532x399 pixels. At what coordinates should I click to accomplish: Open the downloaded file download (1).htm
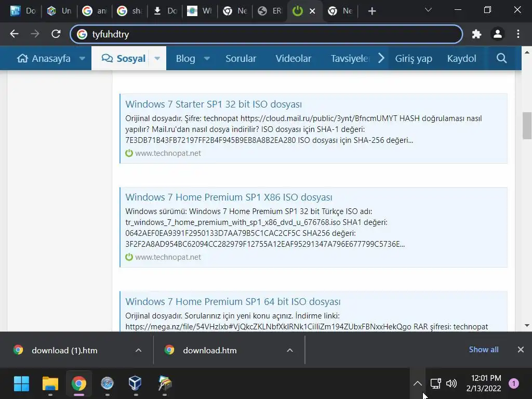pos(64,351)
